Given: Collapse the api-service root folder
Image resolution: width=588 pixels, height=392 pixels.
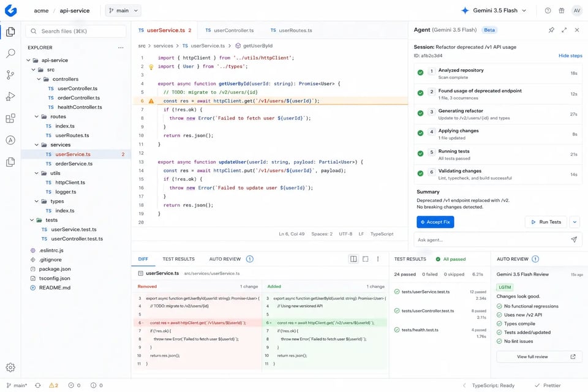Looking at the screenshot, I should click(29, 61).
